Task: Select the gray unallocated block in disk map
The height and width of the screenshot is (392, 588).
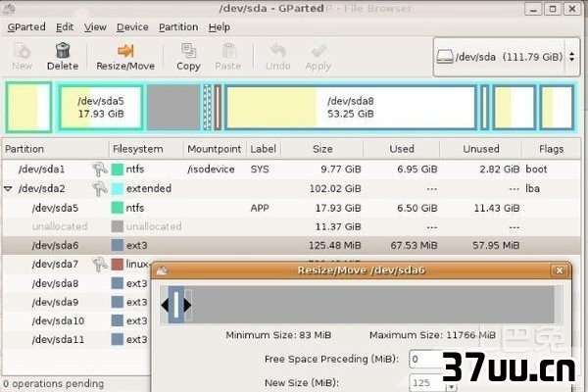Action: 173,107
